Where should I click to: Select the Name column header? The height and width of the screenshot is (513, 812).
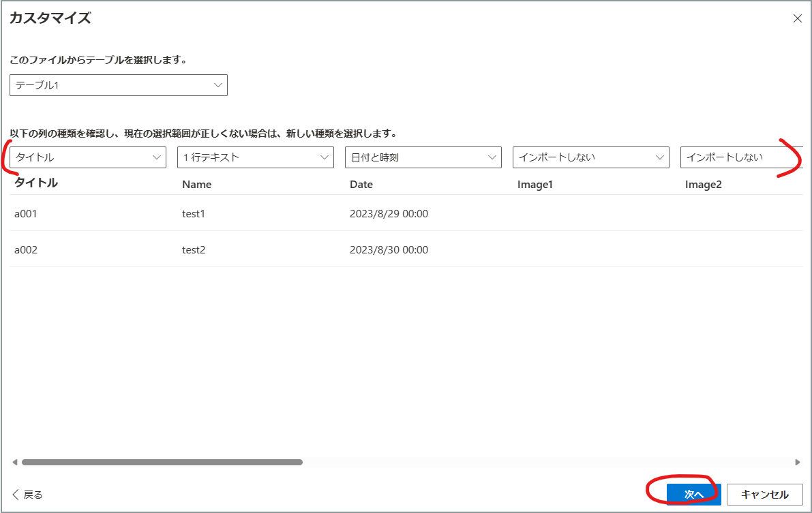(197, 184)
